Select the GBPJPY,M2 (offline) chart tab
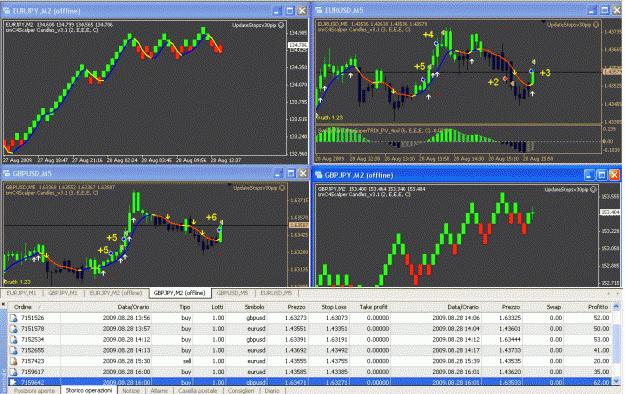The image size is (625, 394). coord(180,293)
